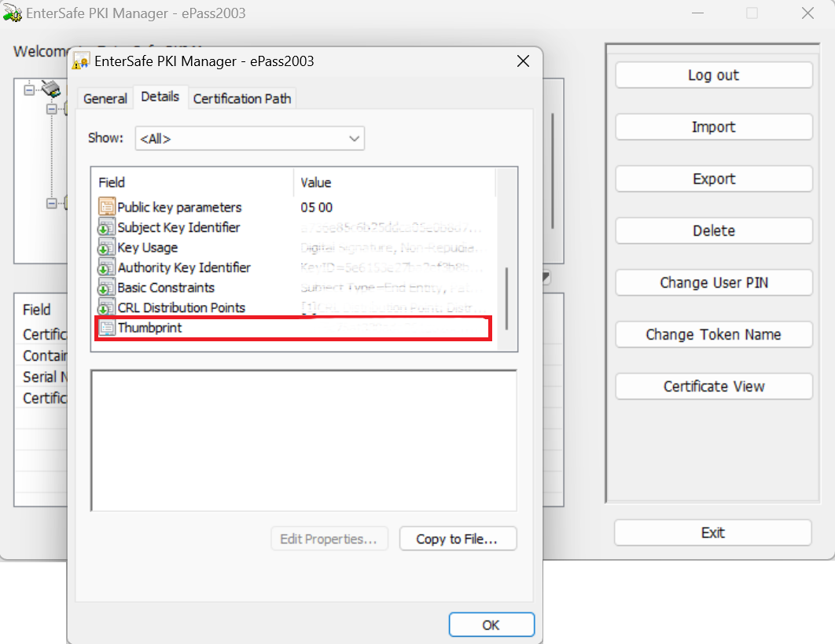The image size is (835, 644).
Task: Click the Delete button
Action: (x=714, y=230)
